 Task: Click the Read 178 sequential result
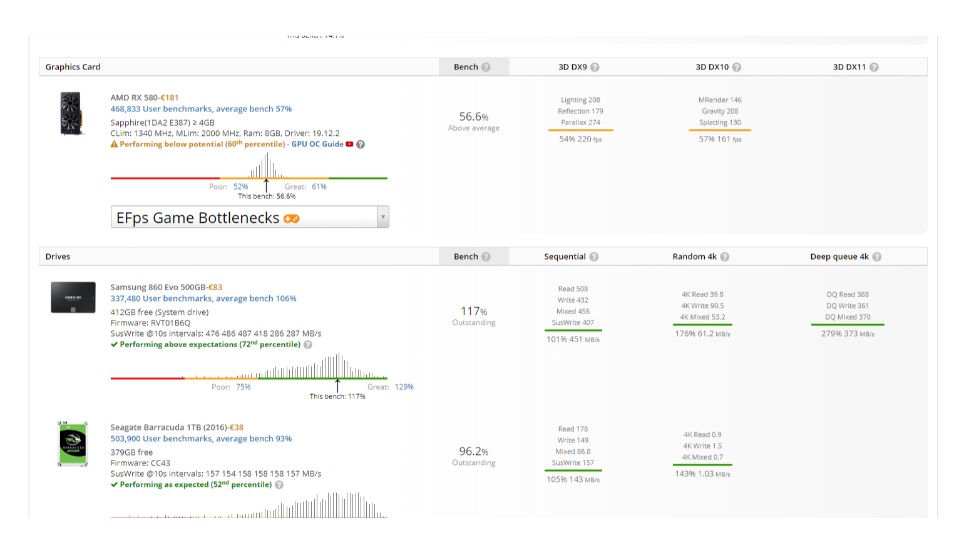pos(573,429)
